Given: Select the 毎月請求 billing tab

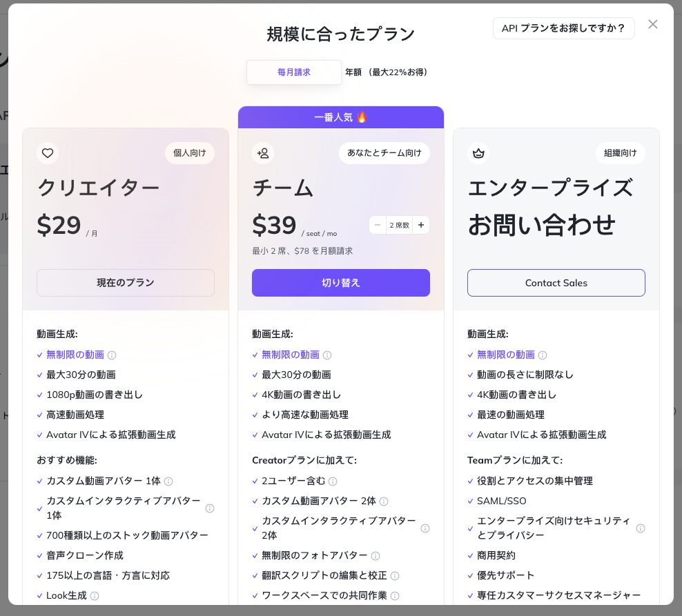Looking at the screenshot, I should click(294, 72).
